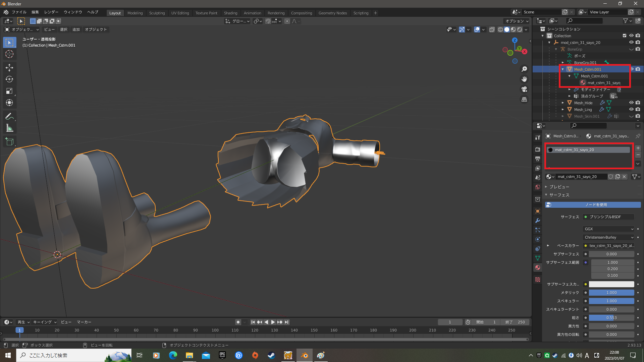Activate the Rotate tool

pos(9,79)
